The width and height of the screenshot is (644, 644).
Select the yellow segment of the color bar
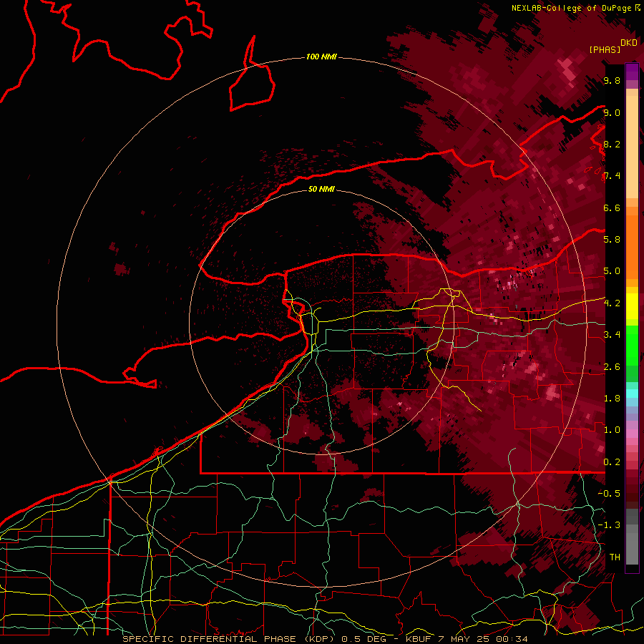632,306
